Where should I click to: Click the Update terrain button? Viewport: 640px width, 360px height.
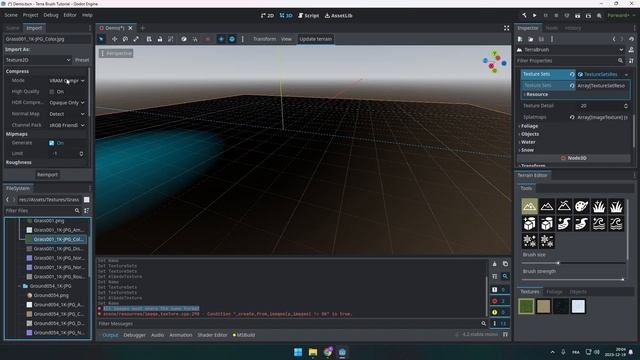(x=316, y=39)
